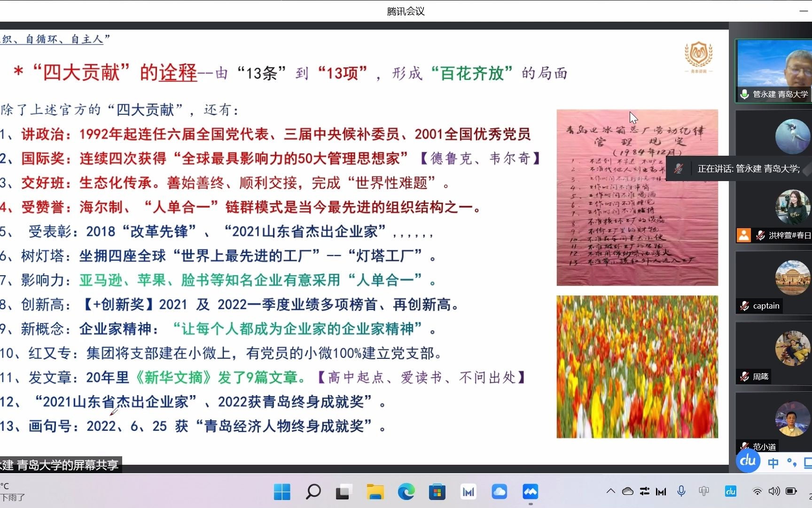Open the volume speaker tray icon
This screenshot has height=508, width=812.
pos(774,491)
